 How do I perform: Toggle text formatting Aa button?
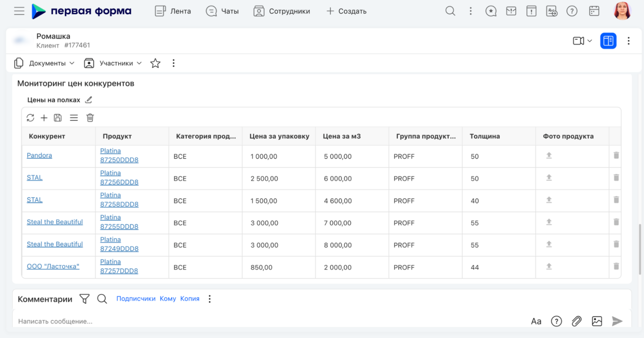click(536, 321)
